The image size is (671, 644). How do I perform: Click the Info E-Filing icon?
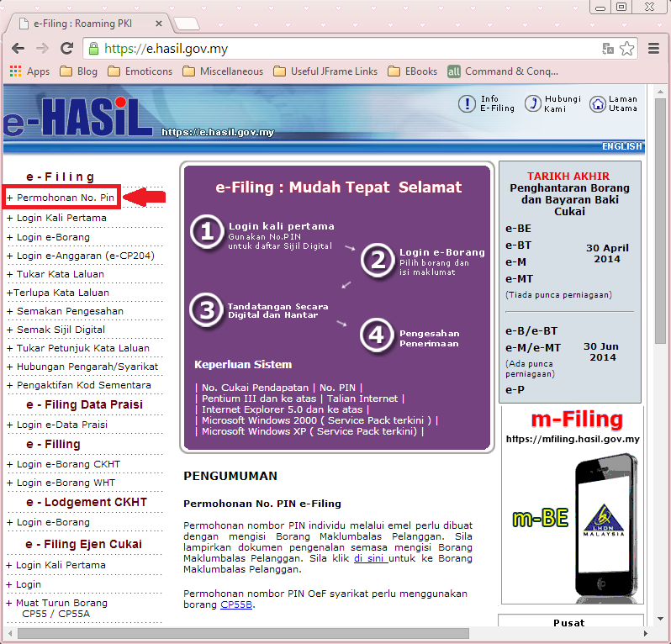click(x=467, y=103)
